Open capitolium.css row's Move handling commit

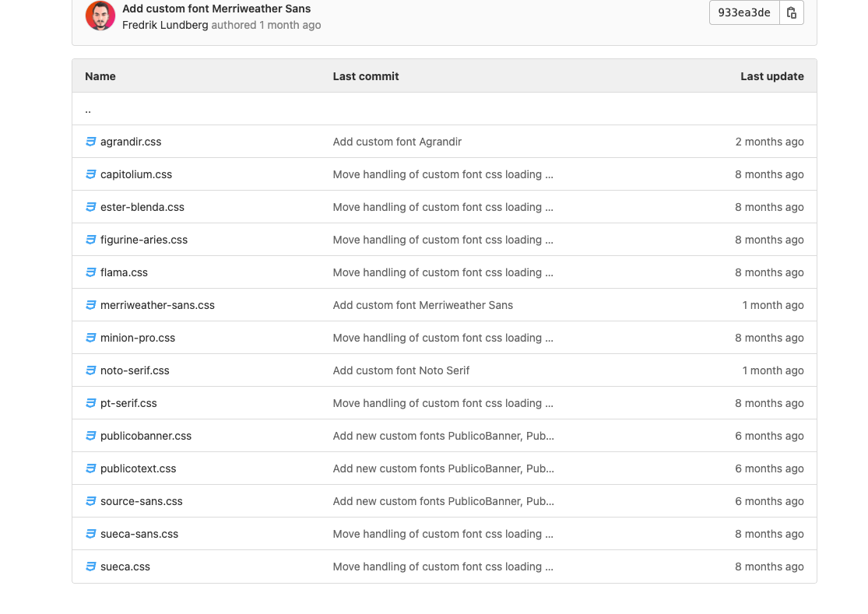click(443, 174)
